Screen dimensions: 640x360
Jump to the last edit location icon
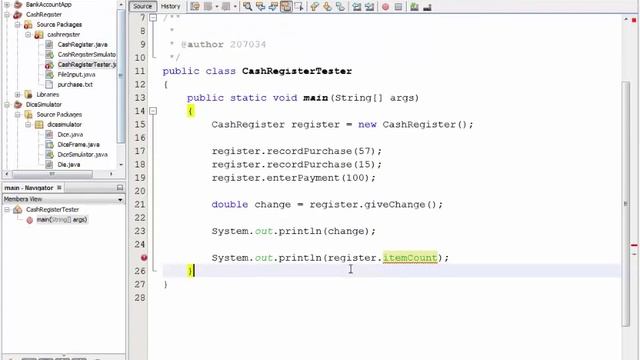195,7
